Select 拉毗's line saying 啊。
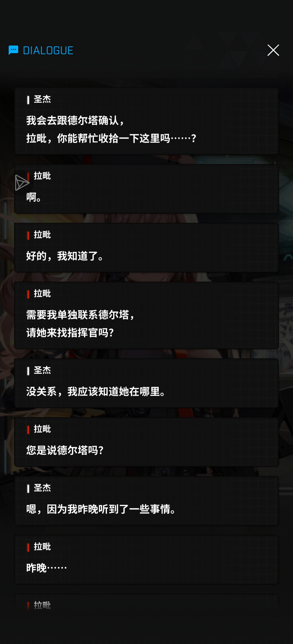This screenshot has height=644, width=293. point(146,189)
